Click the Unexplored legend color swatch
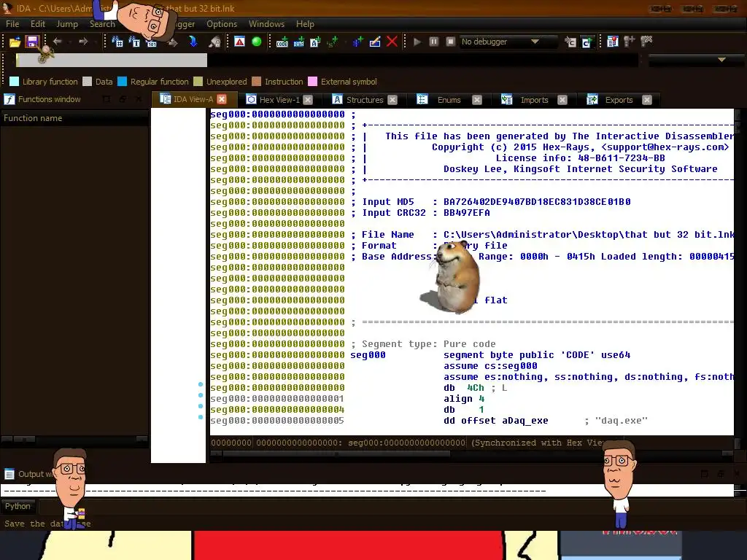Screen dimensions: 747x560 198,82
